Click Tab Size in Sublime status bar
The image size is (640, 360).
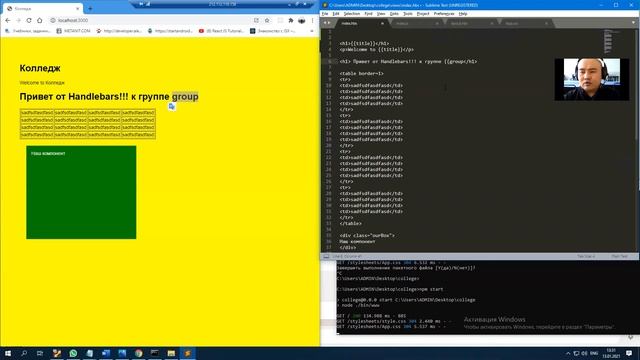(586, 256)
